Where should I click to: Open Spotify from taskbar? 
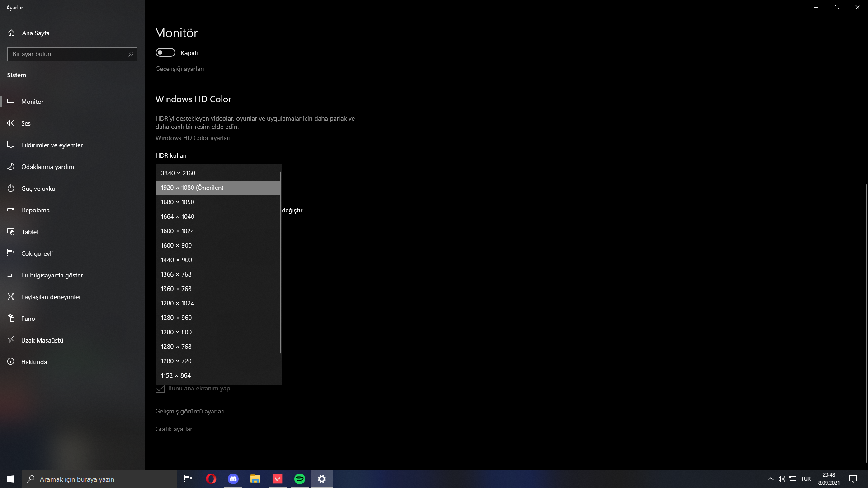point(299,479)
